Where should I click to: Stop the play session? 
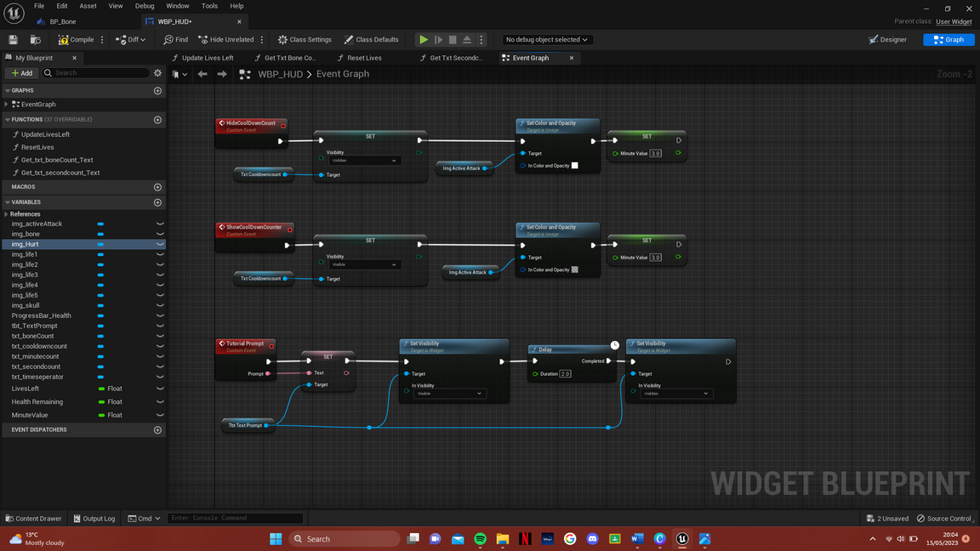(453, 39)
